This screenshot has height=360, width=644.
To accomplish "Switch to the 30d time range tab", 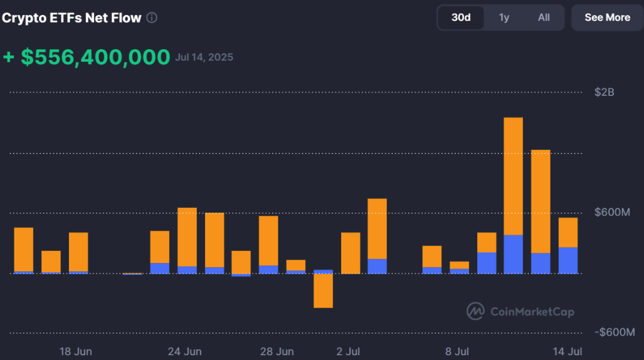I will coord(461,17).
